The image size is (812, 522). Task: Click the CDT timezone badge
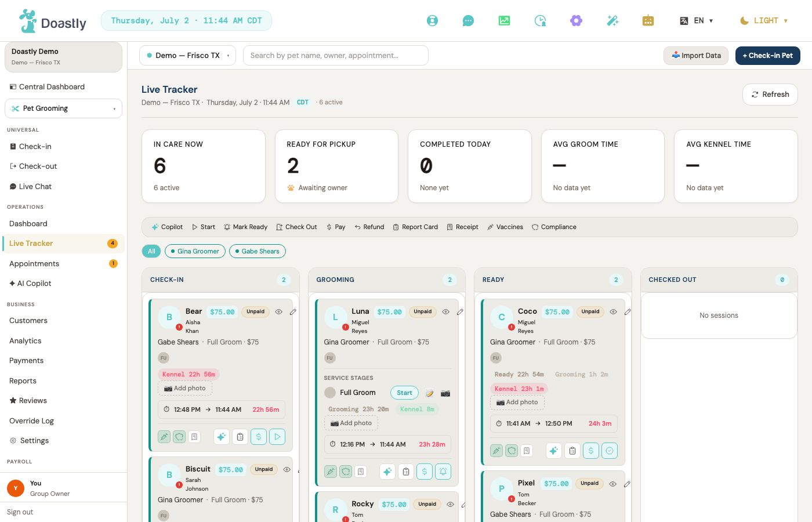pyautogui.click(x=303, y=103)
